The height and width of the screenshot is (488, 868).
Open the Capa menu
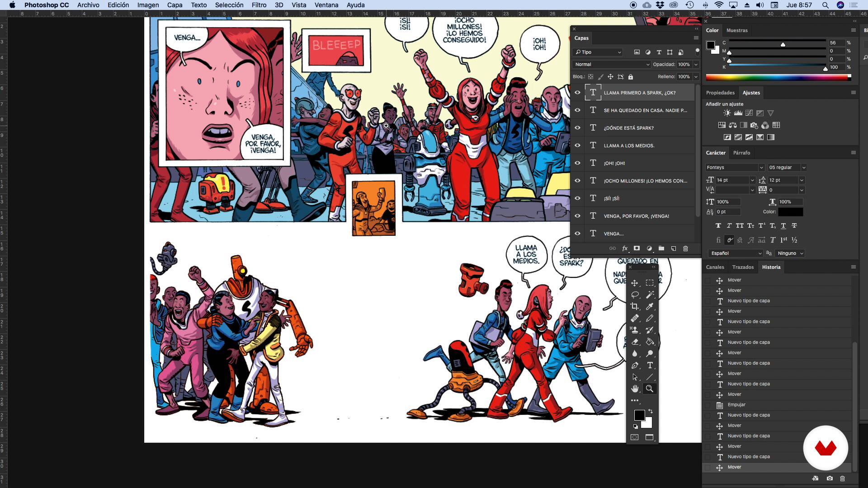(175, 5)
